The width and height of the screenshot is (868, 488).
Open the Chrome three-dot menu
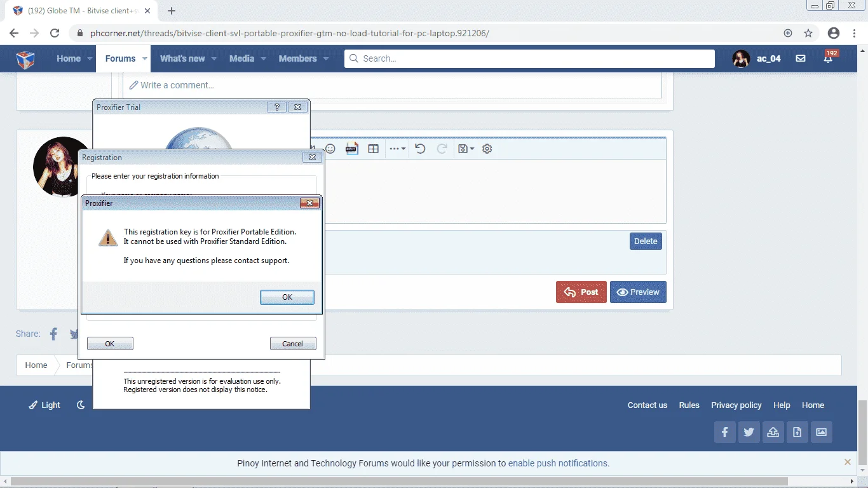click(855, 33)
